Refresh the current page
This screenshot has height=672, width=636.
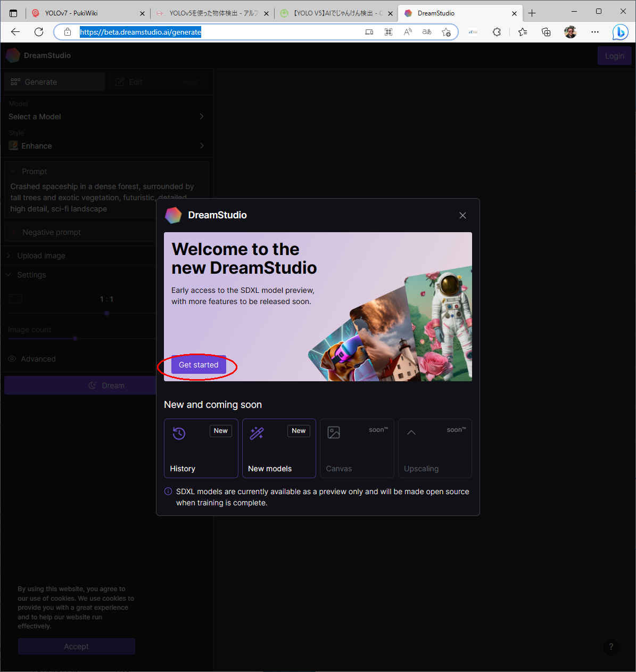pos(39,32)
